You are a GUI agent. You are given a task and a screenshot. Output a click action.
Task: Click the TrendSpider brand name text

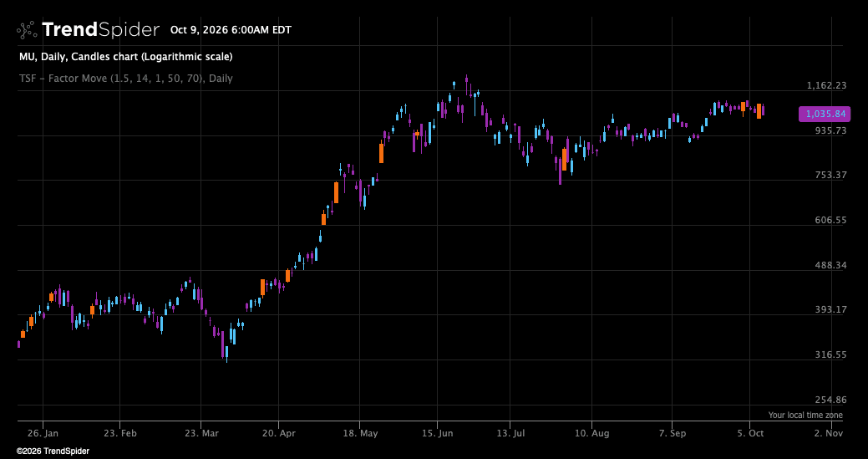(101, 30)
